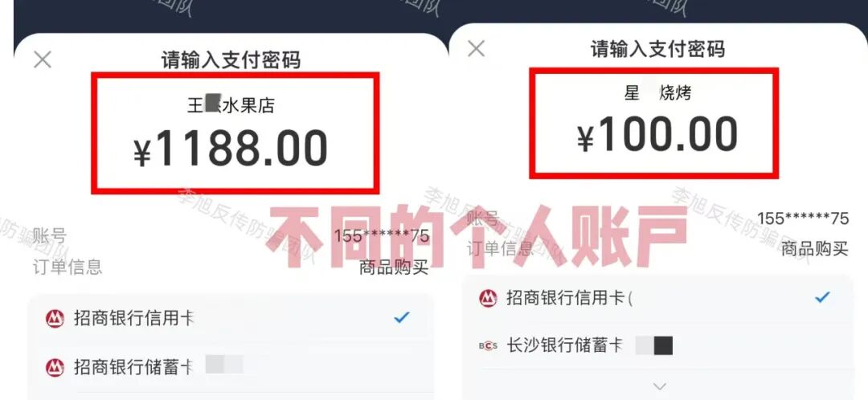Screen dimensions: 868x400
Task: Select 招商银行信用卡 row in right panel
Action: 657,298
